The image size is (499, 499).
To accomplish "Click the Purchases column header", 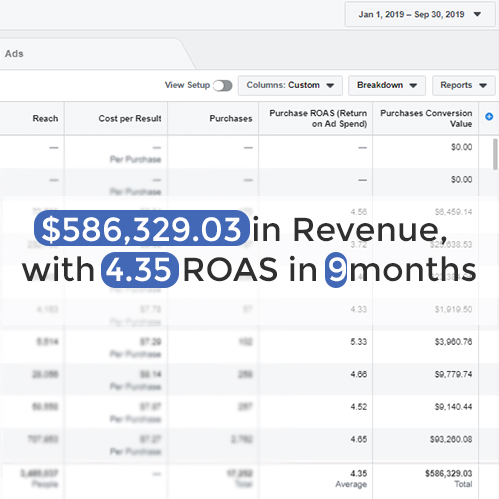I will tap(231, 118).
